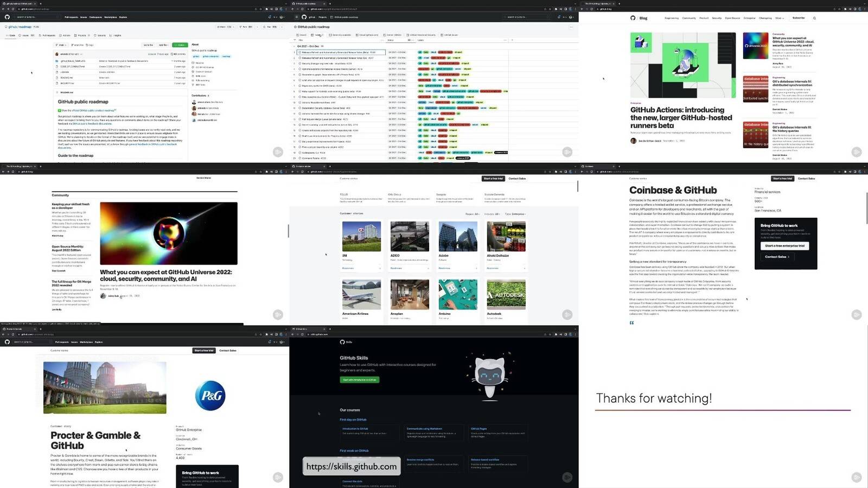
Task: Click notifications bell in roadmap repo header
Action: click(269, 17)
